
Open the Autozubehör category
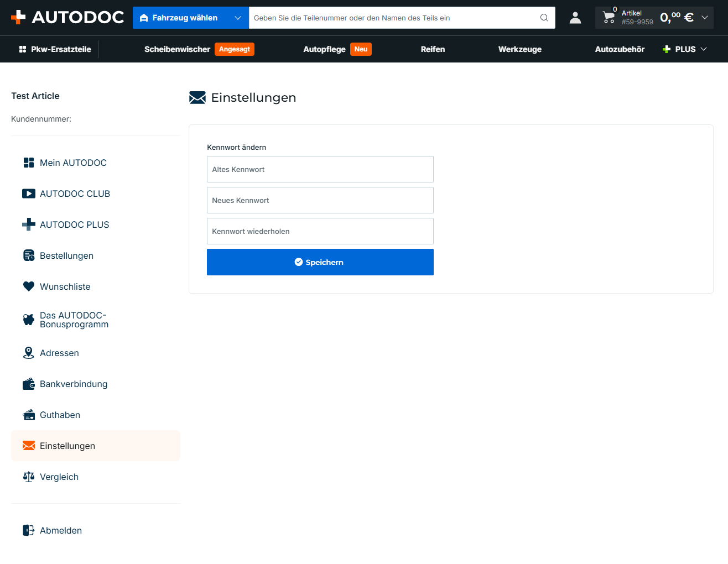(620, 49)
